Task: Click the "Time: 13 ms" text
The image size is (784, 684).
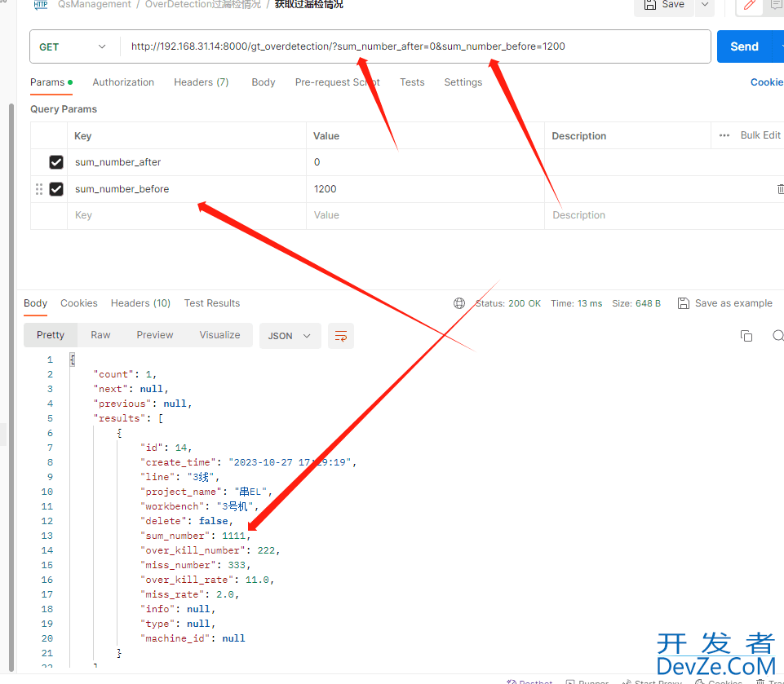Action: [x=576, y=303]
